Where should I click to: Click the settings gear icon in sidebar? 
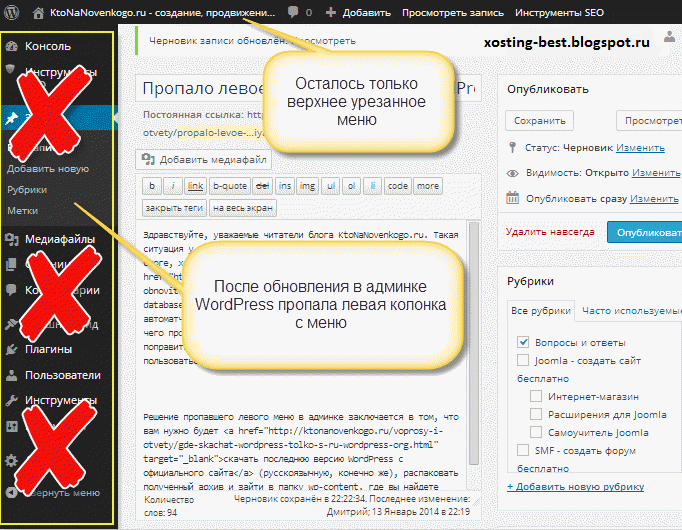[12, 460]
